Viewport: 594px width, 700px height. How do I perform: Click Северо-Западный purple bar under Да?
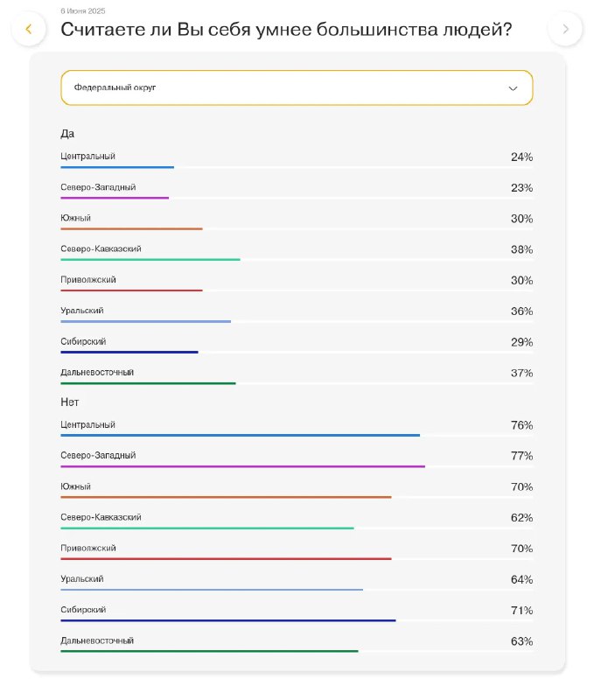pyautogui.click(x=115, y=198)
